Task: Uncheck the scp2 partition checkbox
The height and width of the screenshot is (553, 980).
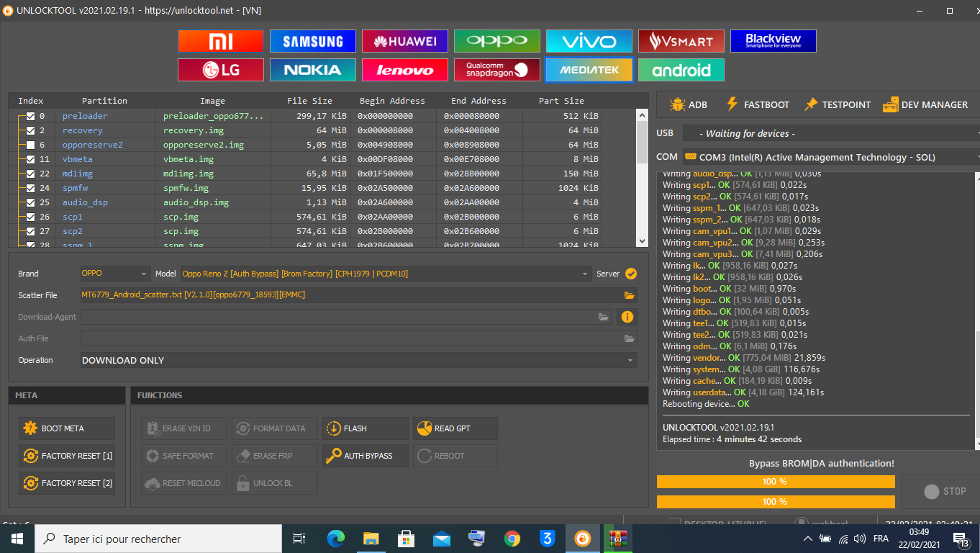Action: [30, 231]
